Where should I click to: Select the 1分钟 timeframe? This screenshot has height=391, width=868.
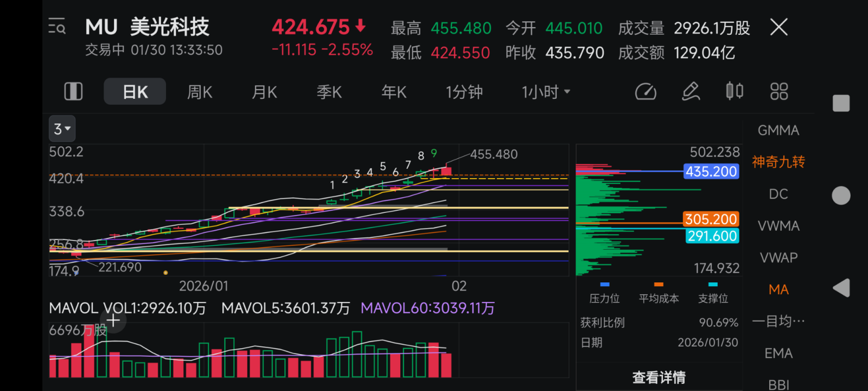(464, 92)
